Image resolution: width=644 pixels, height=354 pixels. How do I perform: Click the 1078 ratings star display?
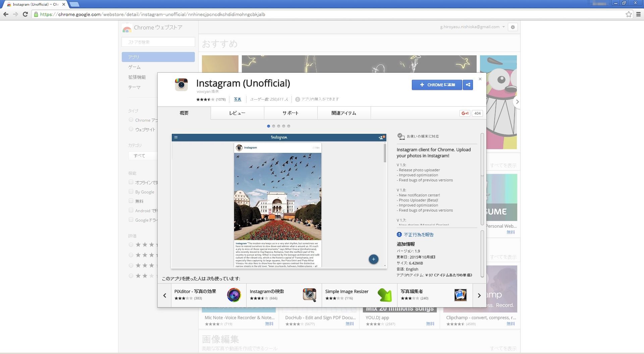tap(205, 99)
